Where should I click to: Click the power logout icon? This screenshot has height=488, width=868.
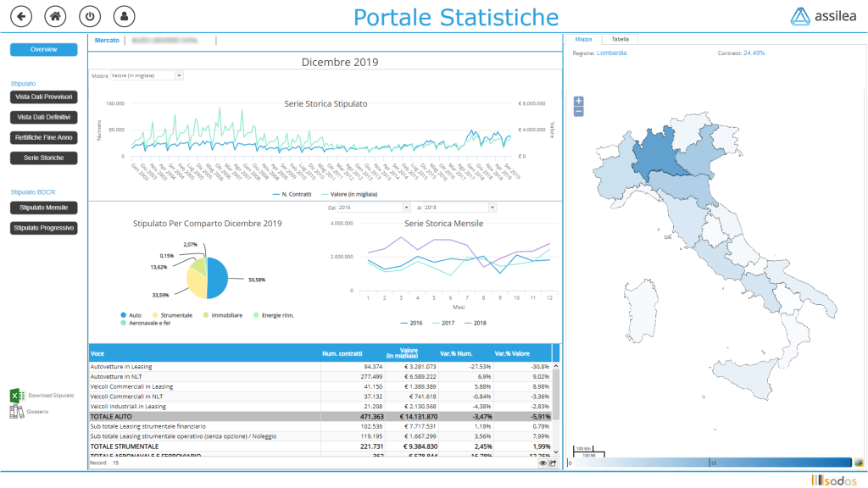[90, 16]
